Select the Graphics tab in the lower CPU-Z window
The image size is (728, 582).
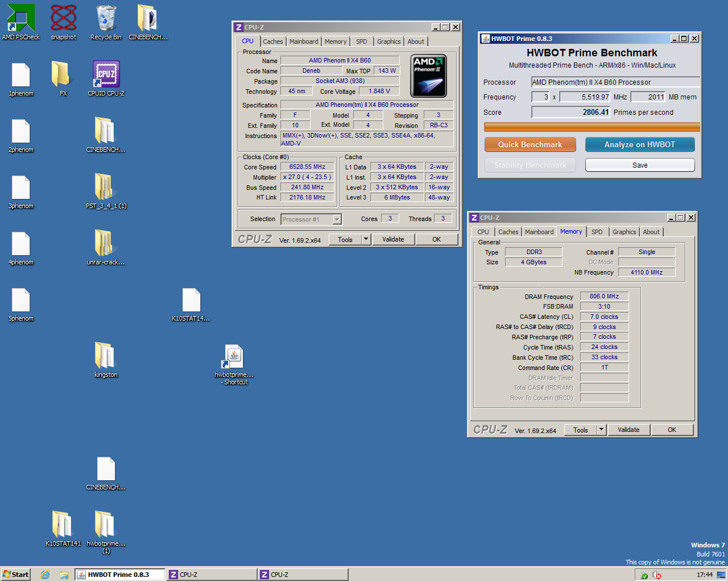tap(624, 232)
